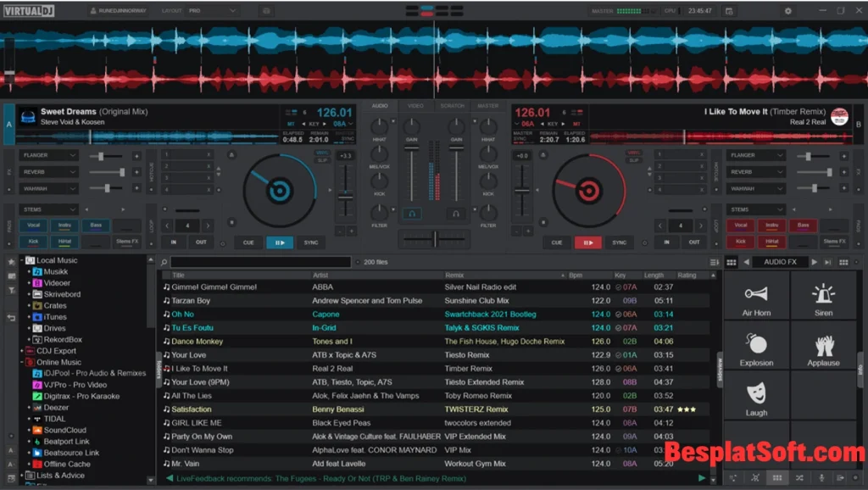Open the FLANGER effect dropdown
Viewport: 868px width, 490px height.
coord(48,155)
